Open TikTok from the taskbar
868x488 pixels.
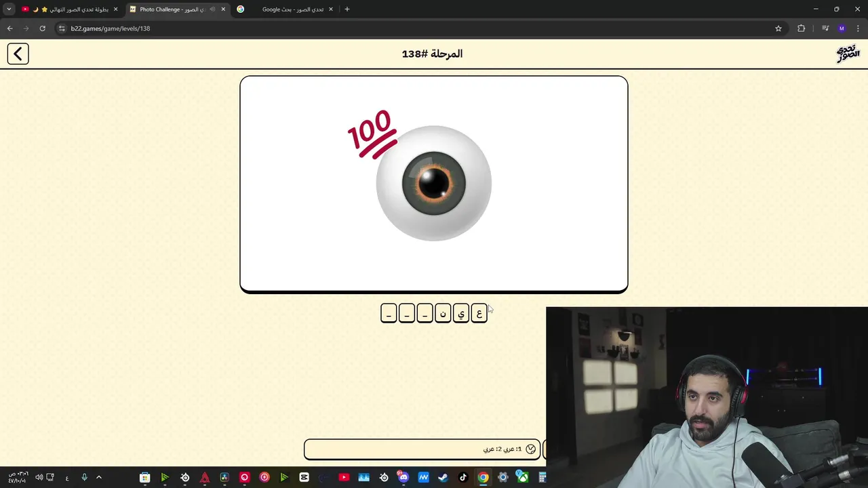click(463, 478)
